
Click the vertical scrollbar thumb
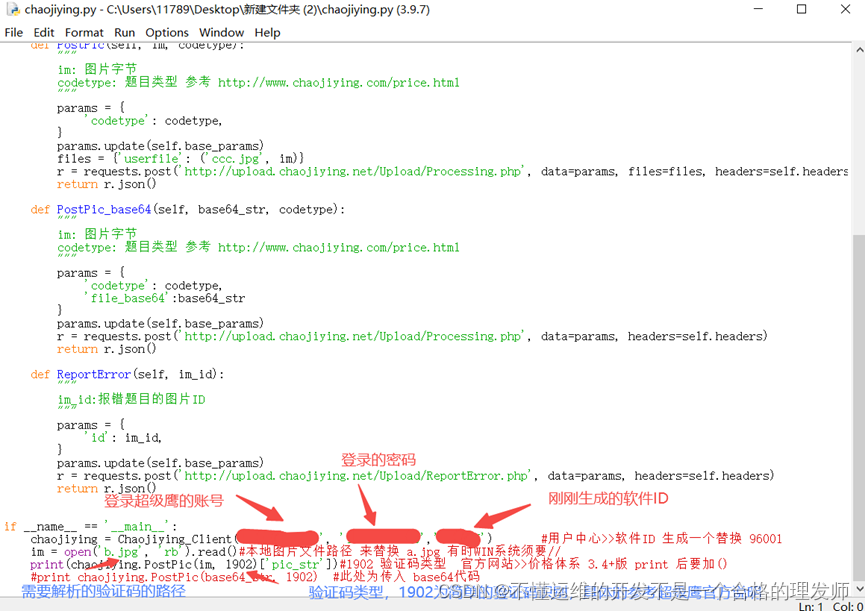click(x=859, y=408)
